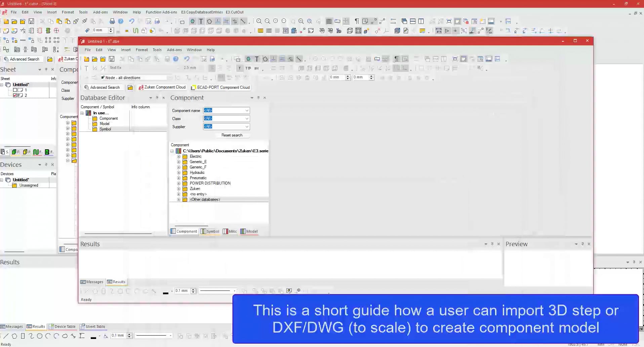Click the paragraph mark icon in E3.cable toolbar
This screenshot has height=347, width=644.
click(357, 21)
